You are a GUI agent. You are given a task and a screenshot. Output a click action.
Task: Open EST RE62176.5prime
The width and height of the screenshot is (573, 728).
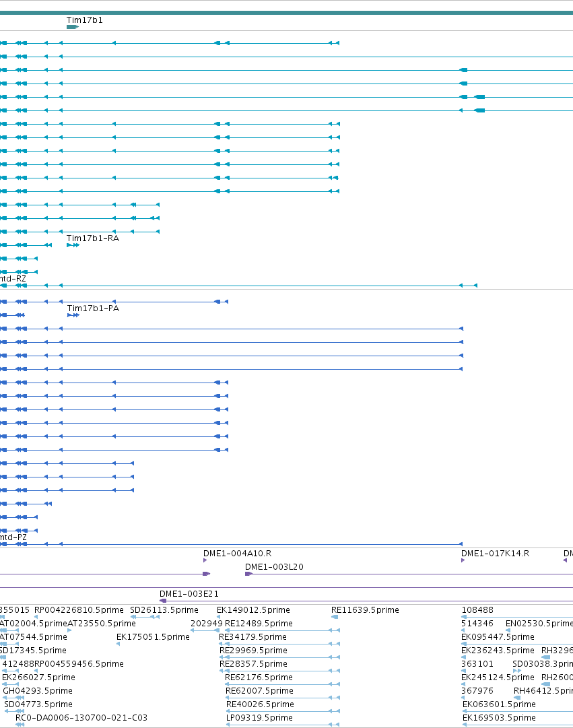tap(259, 677)
